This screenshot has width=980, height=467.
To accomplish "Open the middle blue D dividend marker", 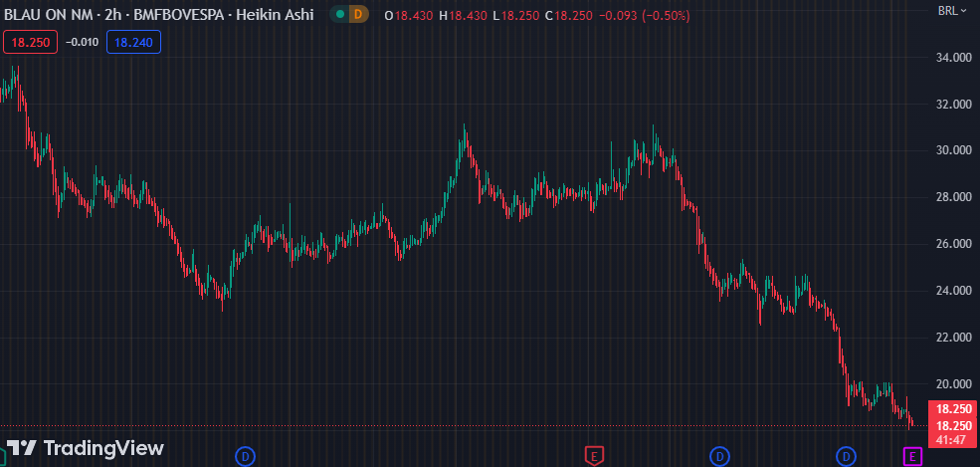I will coord(720,456).
